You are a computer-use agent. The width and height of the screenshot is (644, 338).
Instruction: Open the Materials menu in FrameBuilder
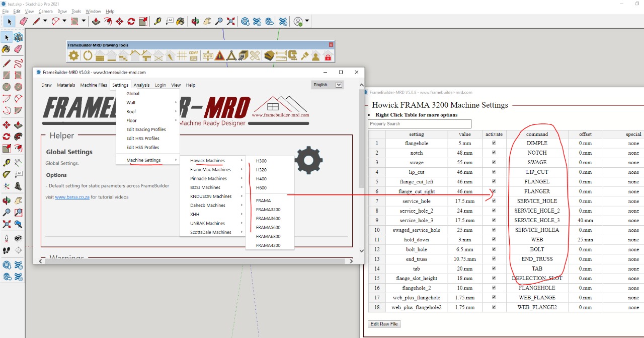click(66, 85)
